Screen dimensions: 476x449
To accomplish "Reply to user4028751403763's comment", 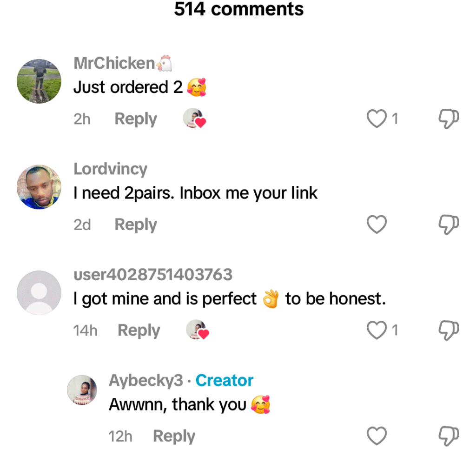I will point(139,330).
